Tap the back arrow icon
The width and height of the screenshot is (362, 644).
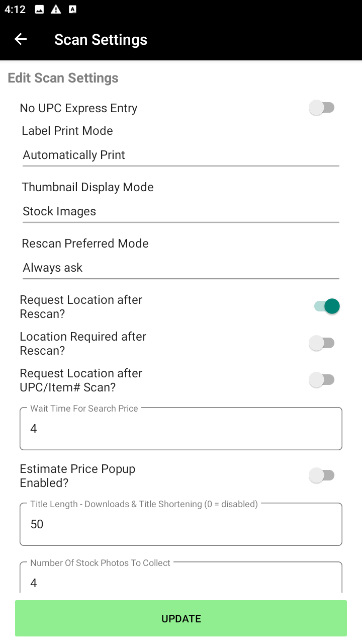coord(21,39)
